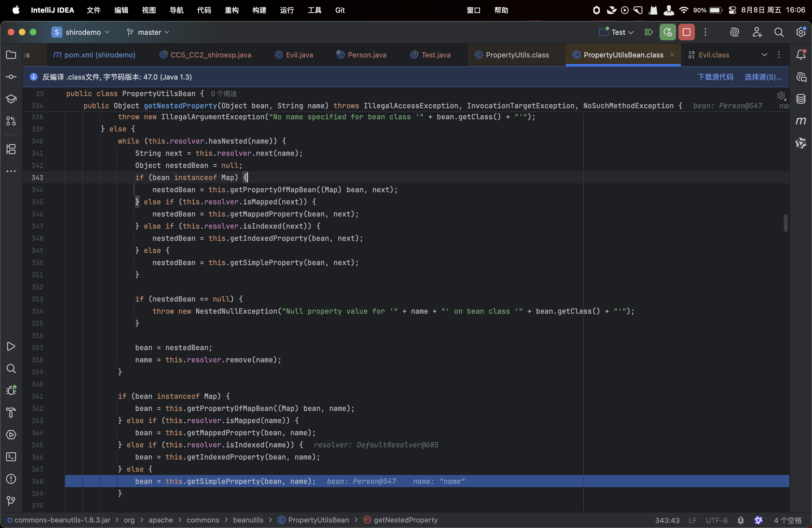Image resolution: width=812 pixels, height=528 pixels.
Task: Open the Terminal tool window
Action: pyautogui.click(x=11, y=457)
